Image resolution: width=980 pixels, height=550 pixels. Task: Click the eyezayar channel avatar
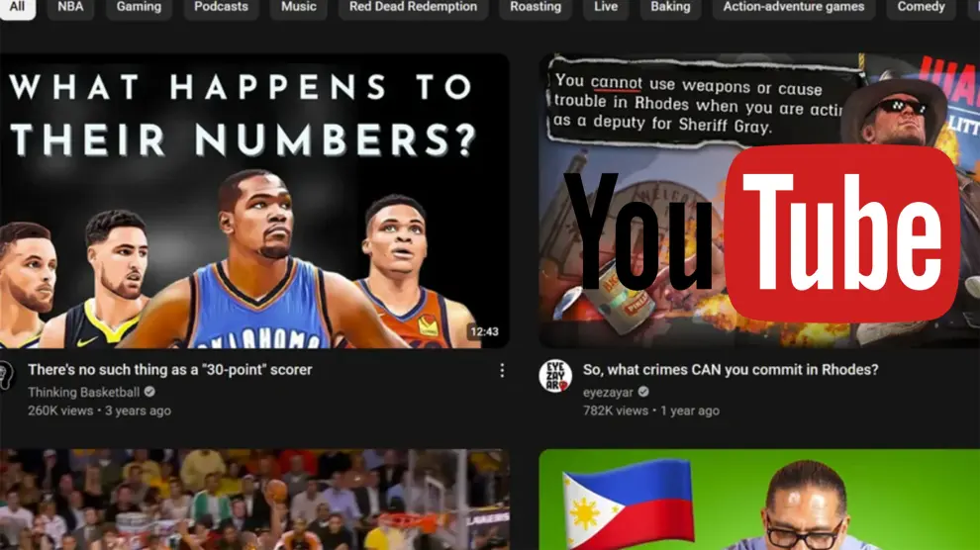tap(555, 376)
